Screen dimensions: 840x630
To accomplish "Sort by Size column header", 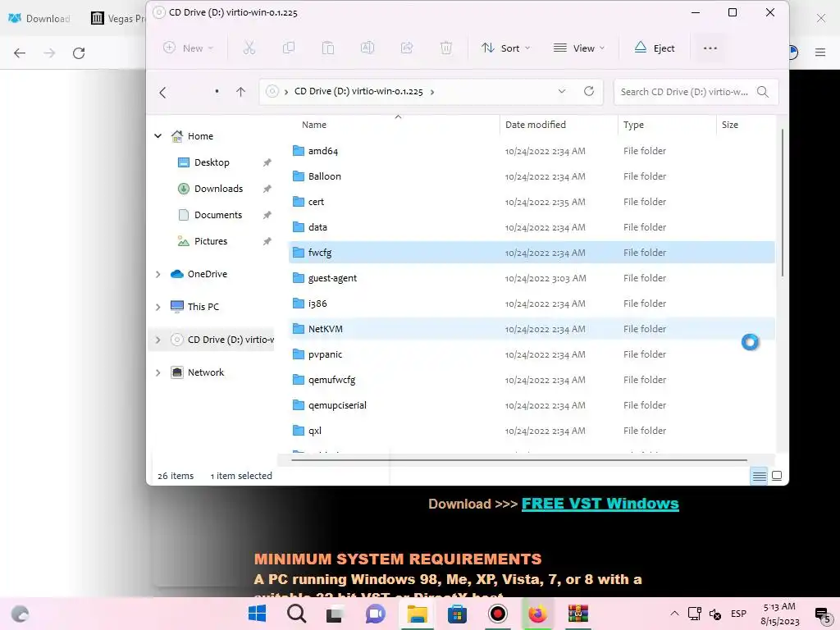I will pyautogui.click(x=729, y=125).
